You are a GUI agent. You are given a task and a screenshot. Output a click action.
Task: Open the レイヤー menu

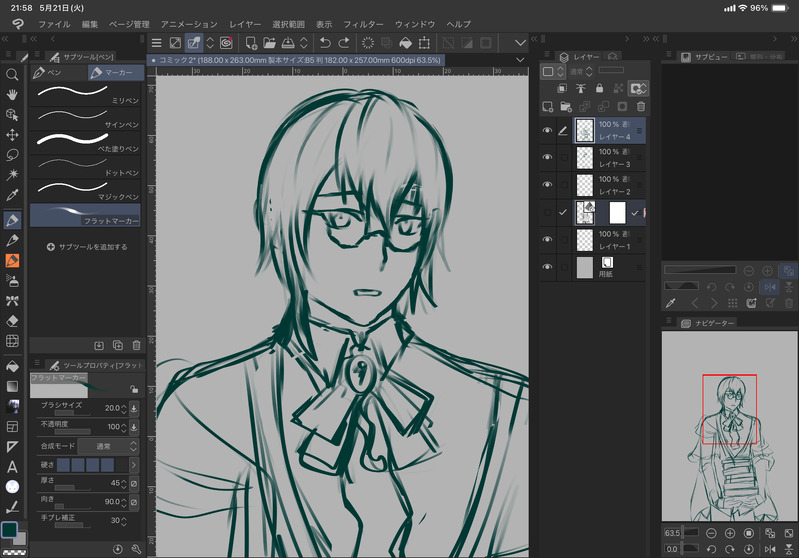click(245, 24)
